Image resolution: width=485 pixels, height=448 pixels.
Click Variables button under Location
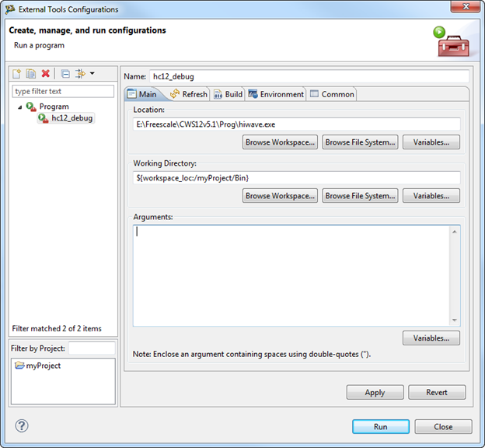(431, 142)
